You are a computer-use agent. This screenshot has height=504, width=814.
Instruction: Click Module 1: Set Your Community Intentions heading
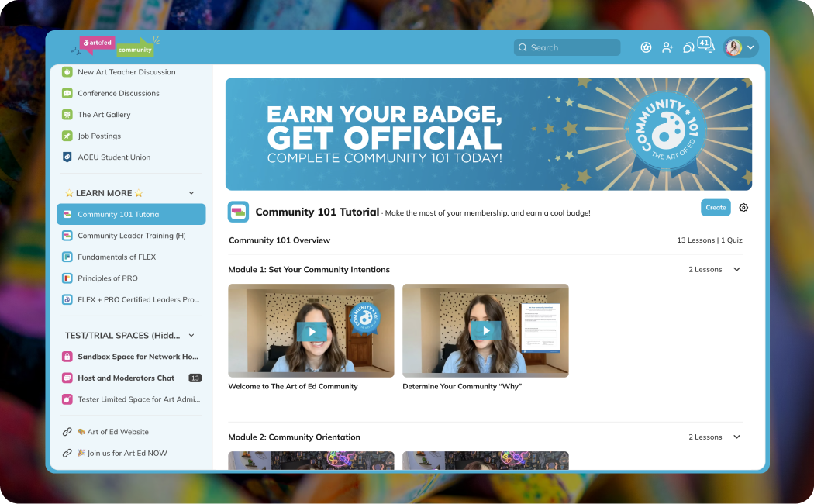coord(309,269)
